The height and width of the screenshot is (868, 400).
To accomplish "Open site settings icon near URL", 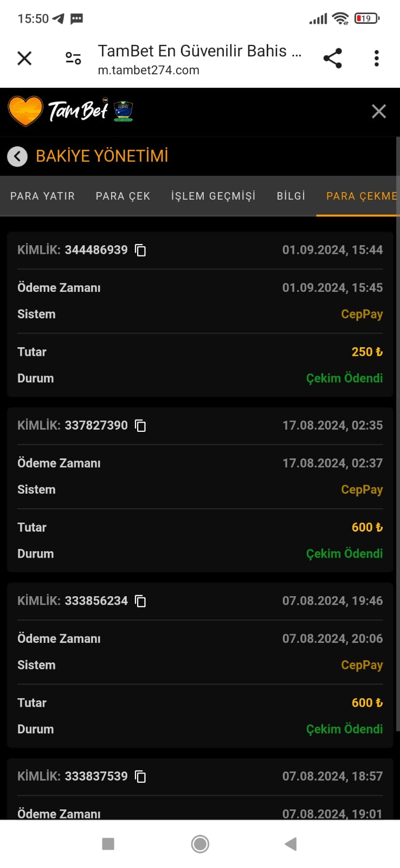I will [73, 58].
